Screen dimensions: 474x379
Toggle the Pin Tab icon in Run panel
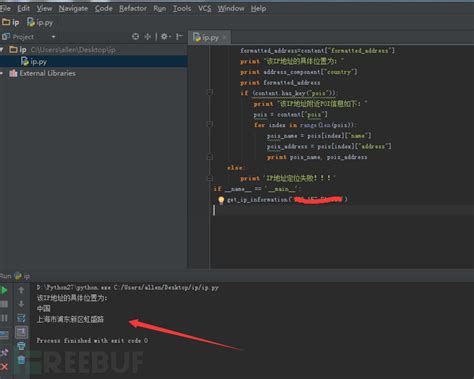(4, 352)
